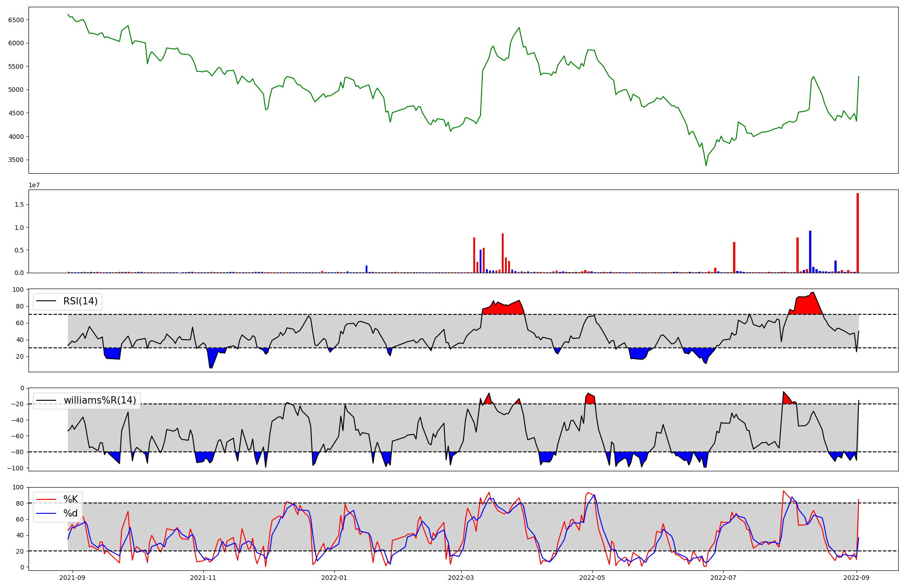Click the %d legend text

pos(71,513)
